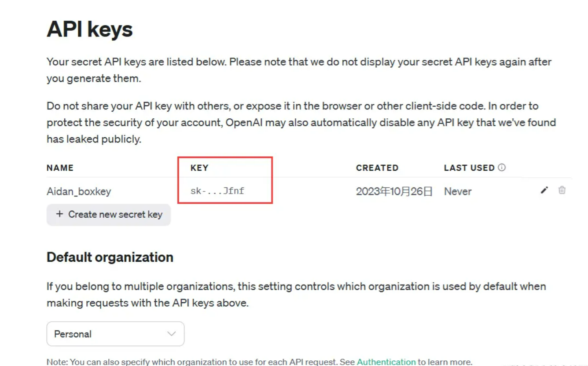Select the Aidan_boxkey name cell
This screenshot has width=588, height=366.
[x=79, y=191]
